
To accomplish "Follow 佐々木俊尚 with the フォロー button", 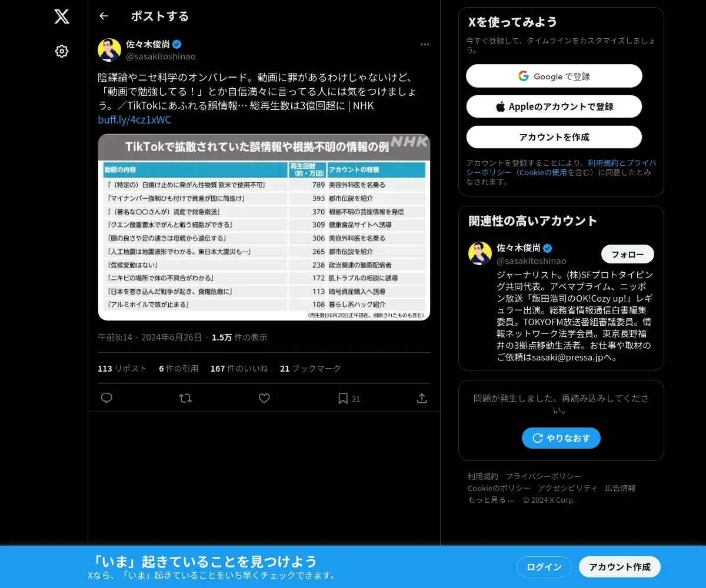I will coord(628,254).
